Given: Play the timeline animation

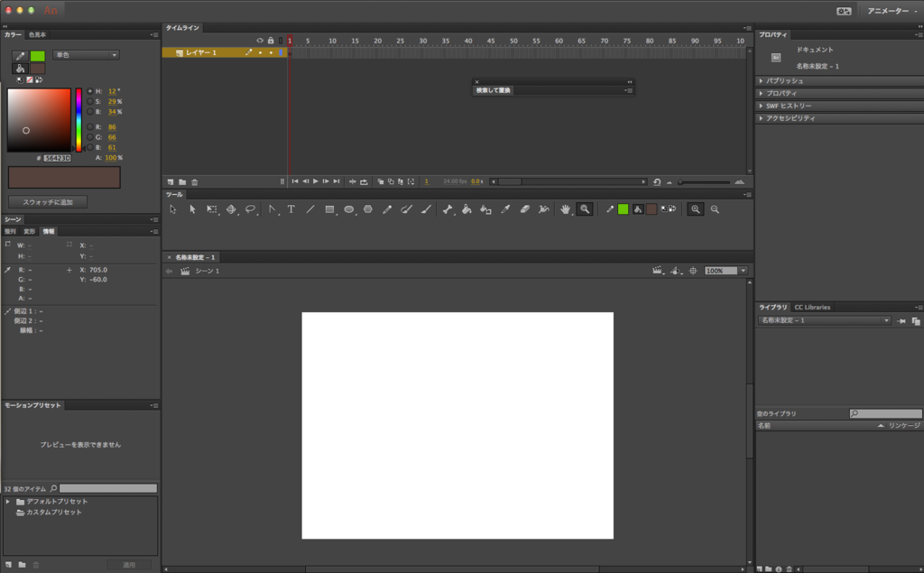Looking at the screenshot, I should [316, 181].
